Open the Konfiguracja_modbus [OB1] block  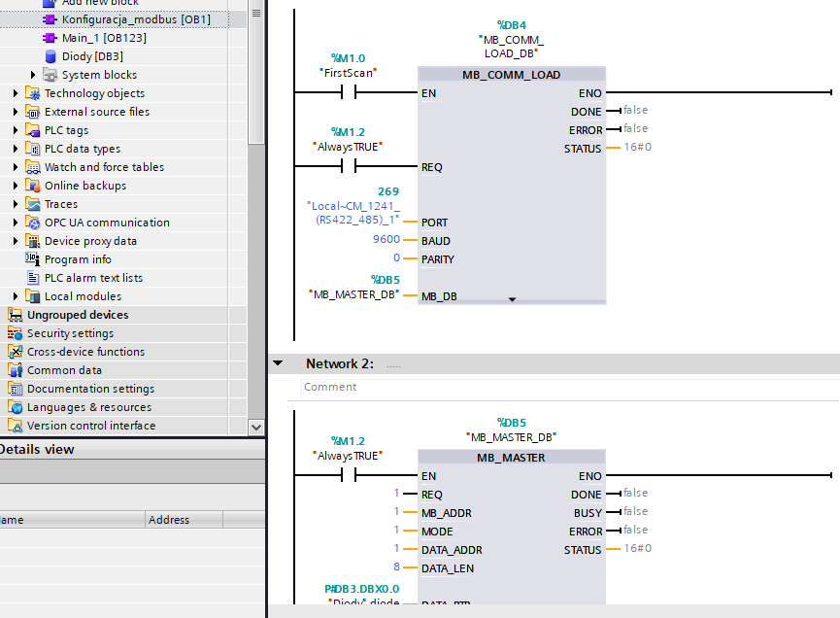[135, 19]
